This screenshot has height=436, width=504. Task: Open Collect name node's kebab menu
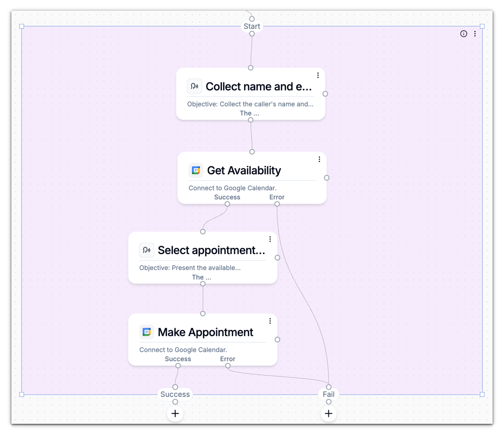pyautogui.click(x=318, y=75)
